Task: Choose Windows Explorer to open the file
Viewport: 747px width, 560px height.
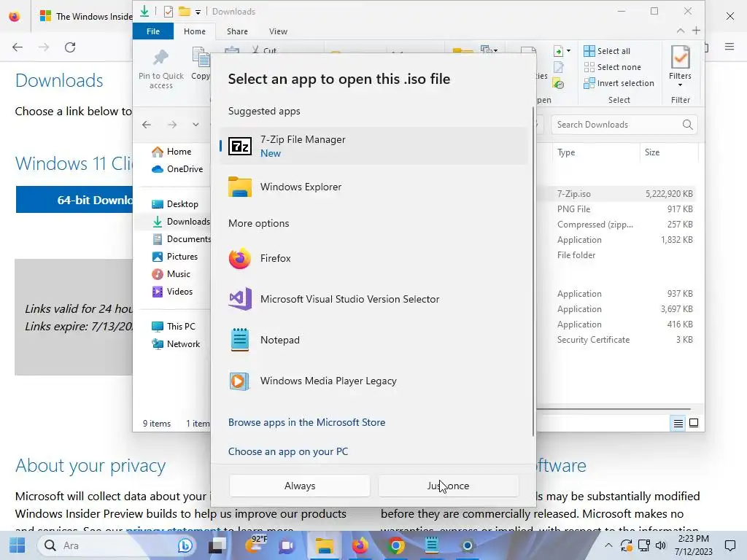Action: tap(373, 187)
